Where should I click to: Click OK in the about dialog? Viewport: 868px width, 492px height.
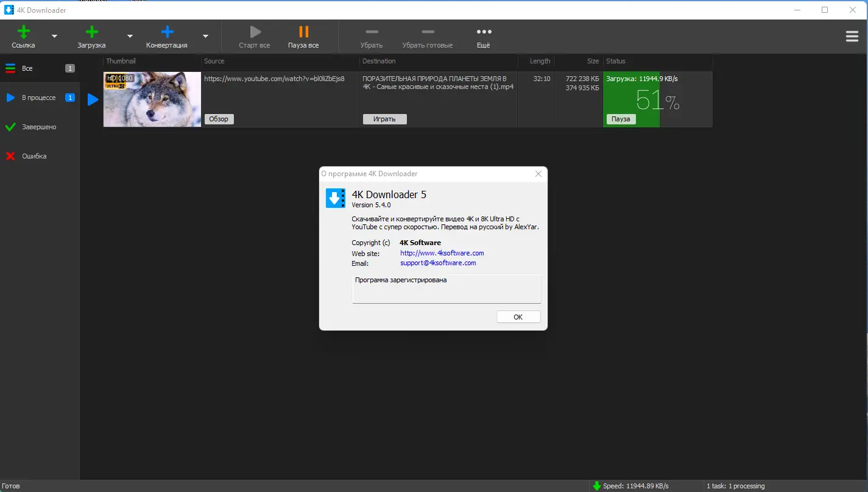point(518,317)
